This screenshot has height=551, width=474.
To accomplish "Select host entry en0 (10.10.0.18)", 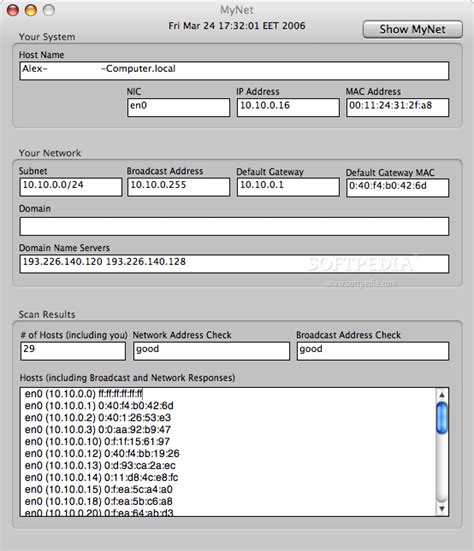I will 99,501.
